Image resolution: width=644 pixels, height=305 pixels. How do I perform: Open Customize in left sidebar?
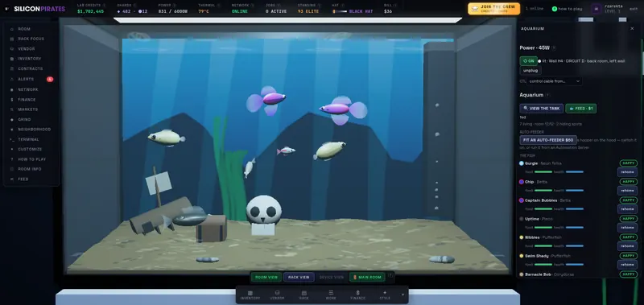[31, 149]
